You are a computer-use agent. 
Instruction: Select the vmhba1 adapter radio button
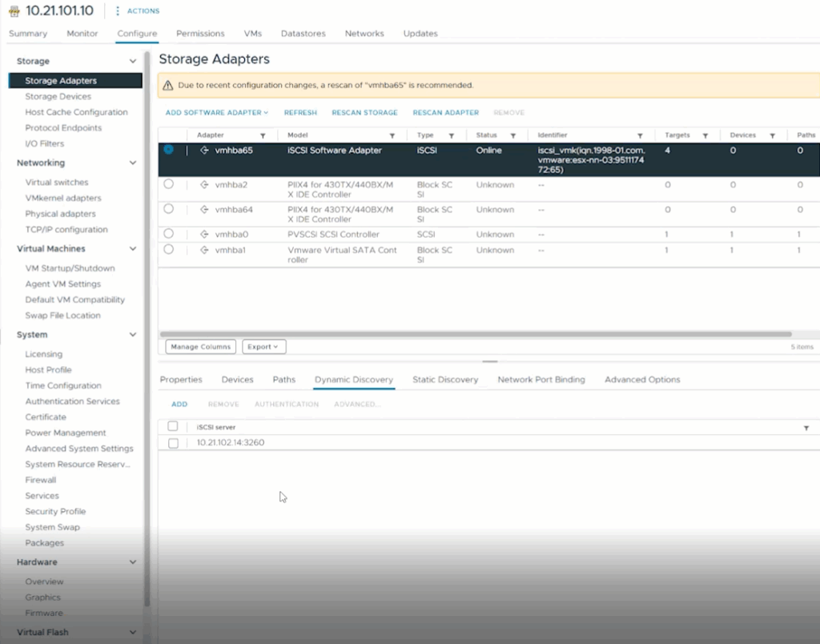[168, 250]
